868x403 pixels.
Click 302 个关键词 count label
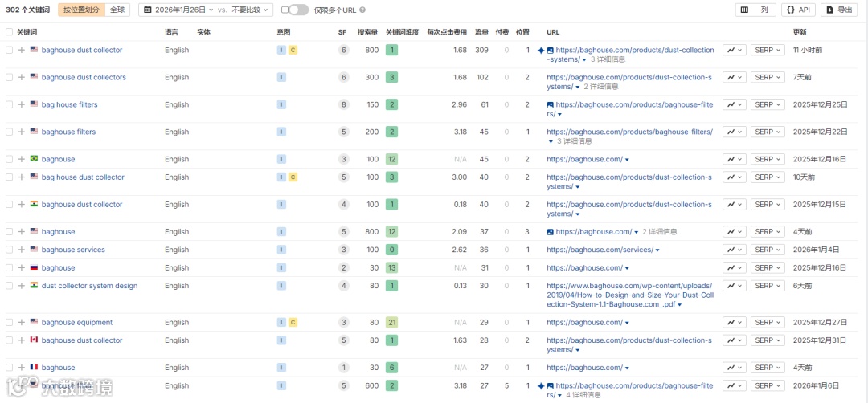(29, 10)
